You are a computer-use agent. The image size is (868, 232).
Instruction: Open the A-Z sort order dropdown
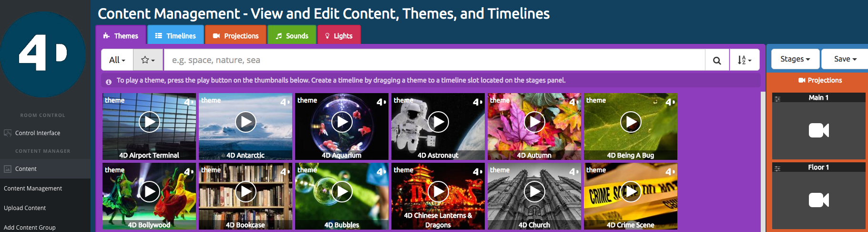[x=744, y=60]
